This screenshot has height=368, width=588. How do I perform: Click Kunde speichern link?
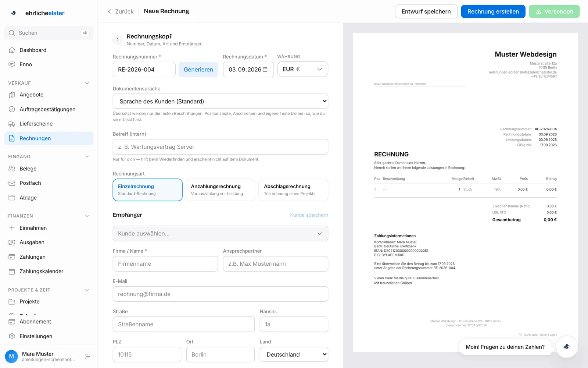click(x=309, y=215)
